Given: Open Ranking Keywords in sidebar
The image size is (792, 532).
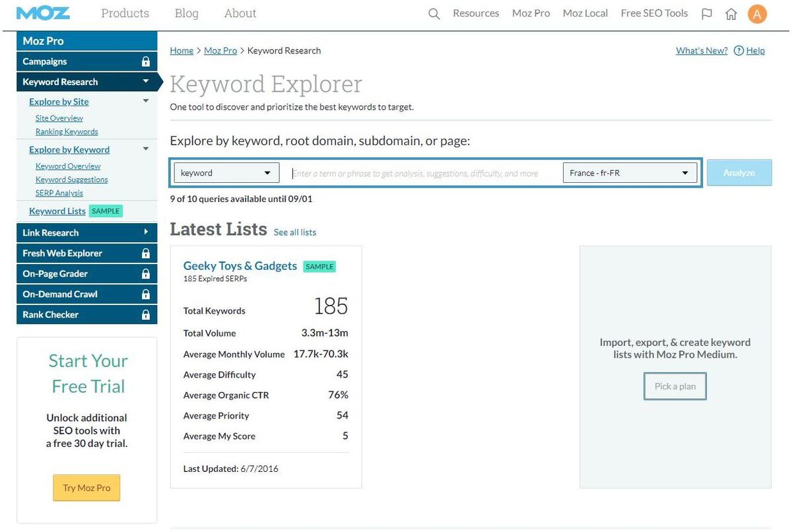Looking at the screenshot, I should pos(67,131).
